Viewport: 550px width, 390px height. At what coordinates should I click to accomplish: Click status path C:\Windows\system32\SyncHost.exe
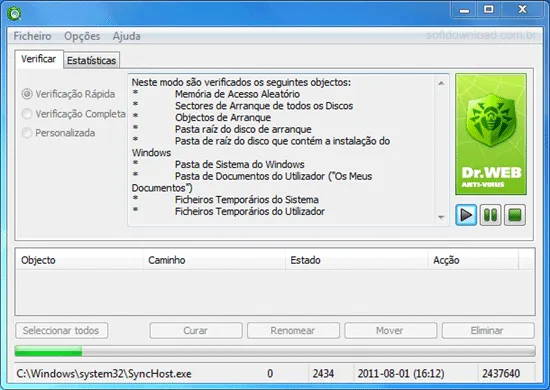(x=104, y=374)
